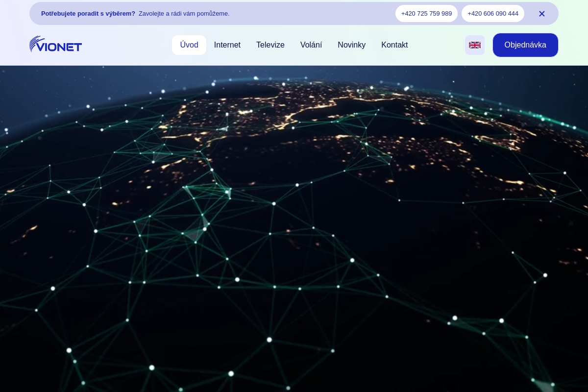Screen dimensions: 588x392
Task: Switch language via the UK flag icon
Action: tap(474, 45)
